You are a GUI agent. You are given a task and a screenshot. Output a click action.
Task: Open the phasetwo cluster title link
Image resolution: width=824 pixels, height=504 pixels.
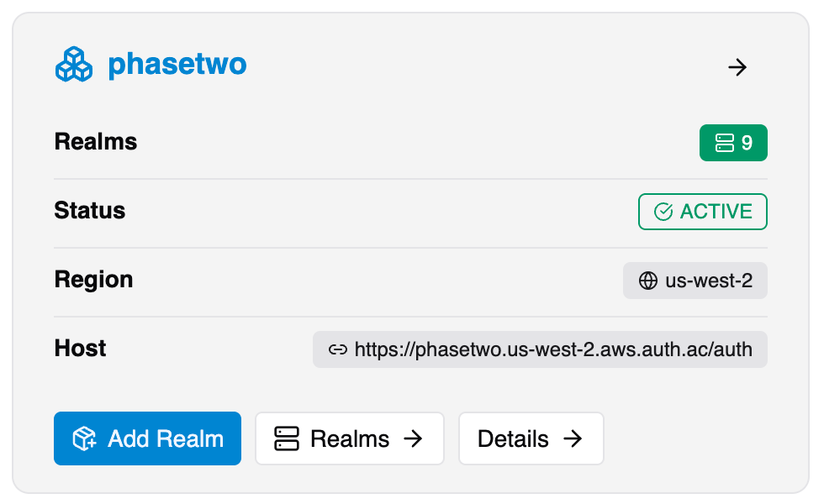pos(177,65)
